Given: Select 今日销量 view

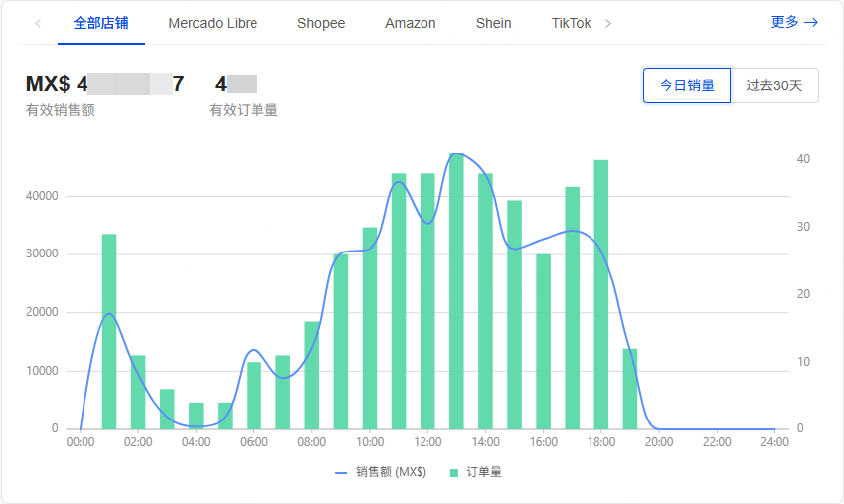Looking at the screenshot, I should click(x=687, y=85).
